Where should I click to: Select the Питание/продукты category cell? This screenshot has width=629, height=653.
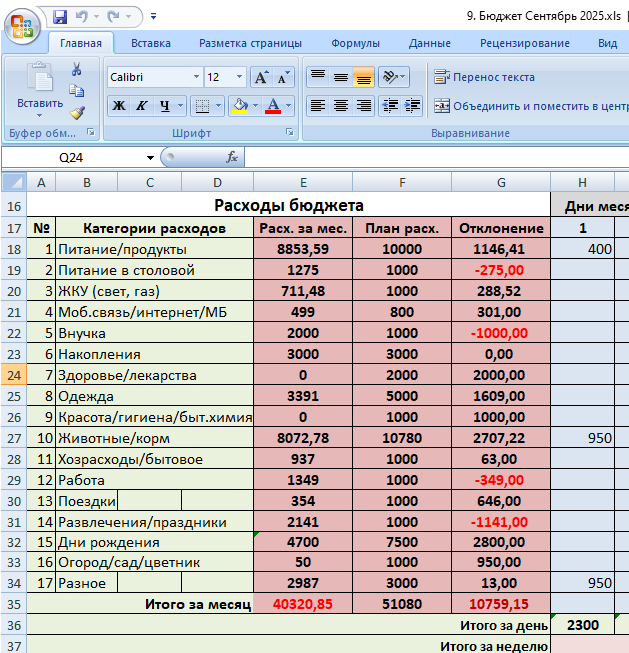pyautogui.click(x=154, y=249)
